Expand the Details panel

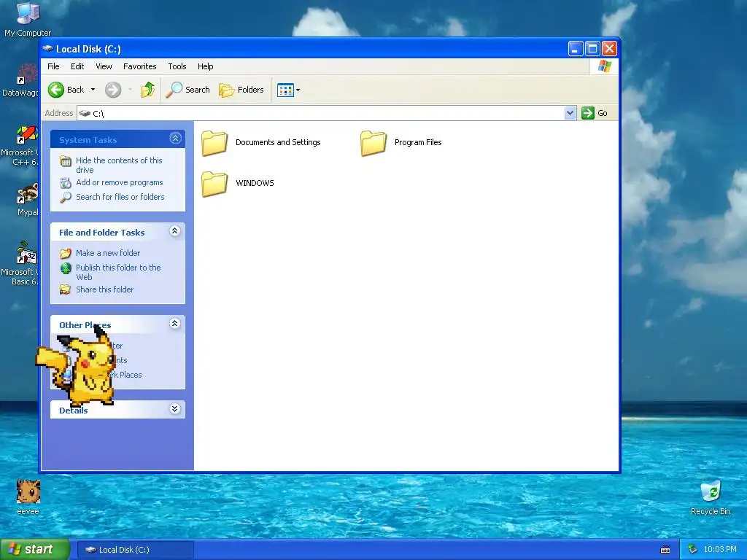(175, 409)
